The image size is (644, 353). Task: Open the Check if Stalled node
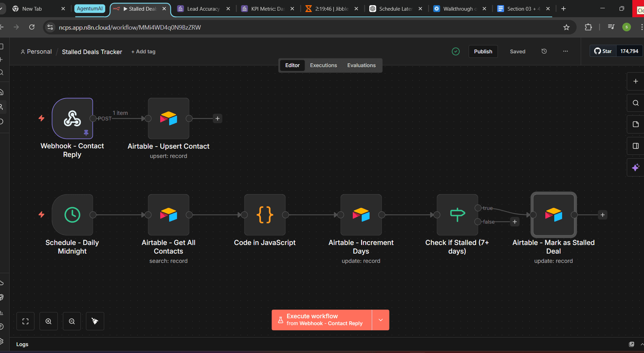[x=457, y=215]
